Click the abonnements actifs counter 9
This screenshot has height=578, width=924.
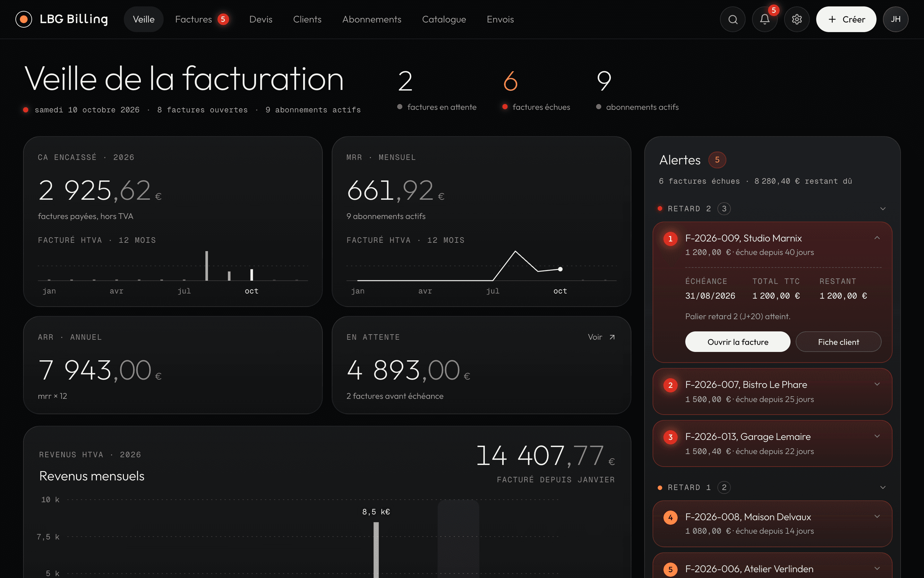pos(604,81)
